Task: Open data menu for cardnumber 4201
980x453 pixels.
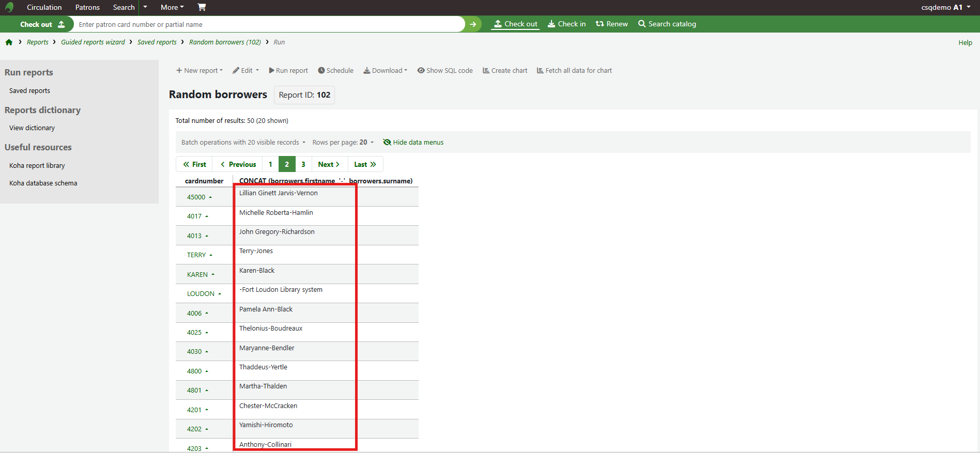Action: point(197,410)
